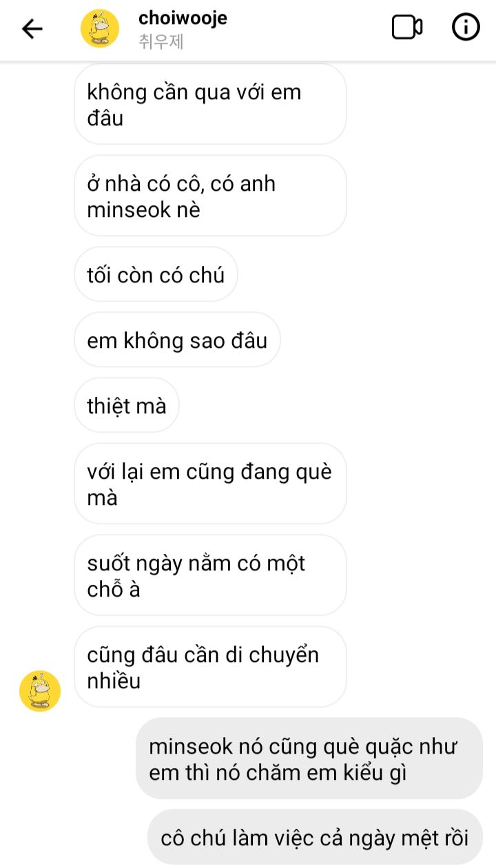Tap the "với lại em cũng đang què mà" message
This screenshot has height=868, width=496.
210,484
